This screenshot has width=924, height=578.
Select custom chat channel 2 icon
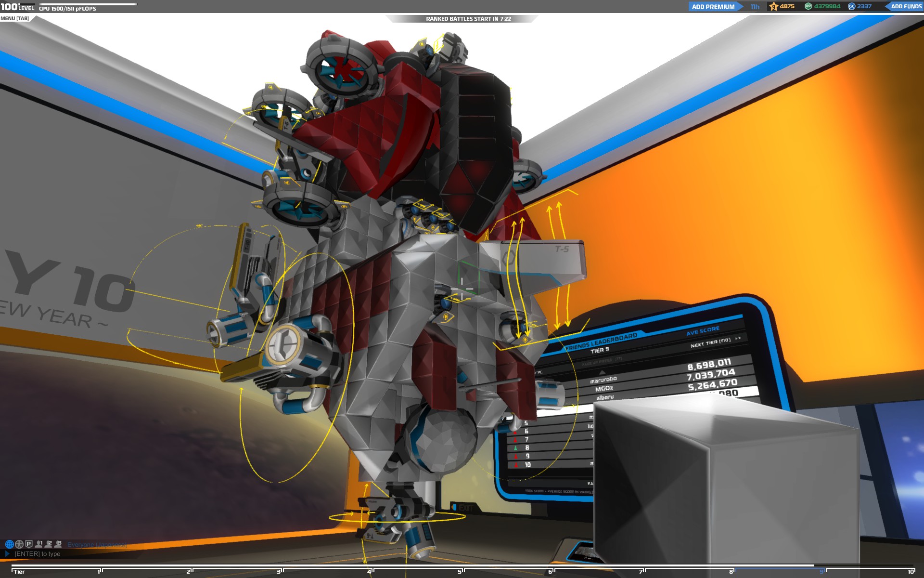[49, 544]
